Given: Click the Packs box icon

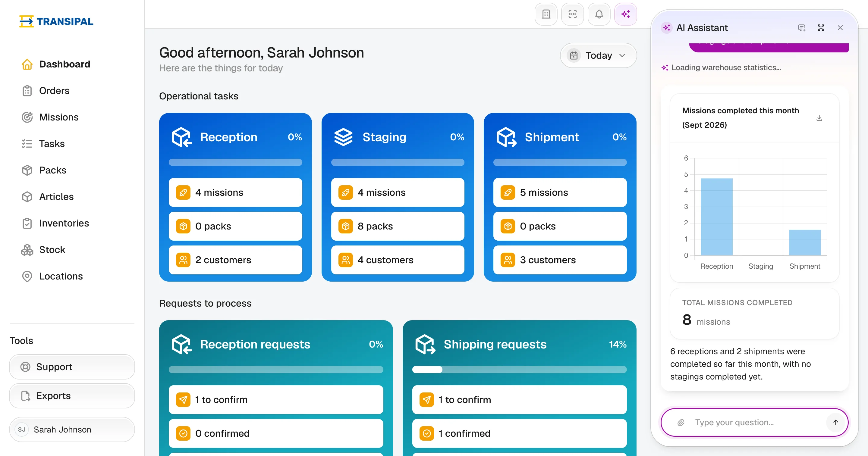Looking at the screenshot, I should pyautogui.click(x=27, y=170).
